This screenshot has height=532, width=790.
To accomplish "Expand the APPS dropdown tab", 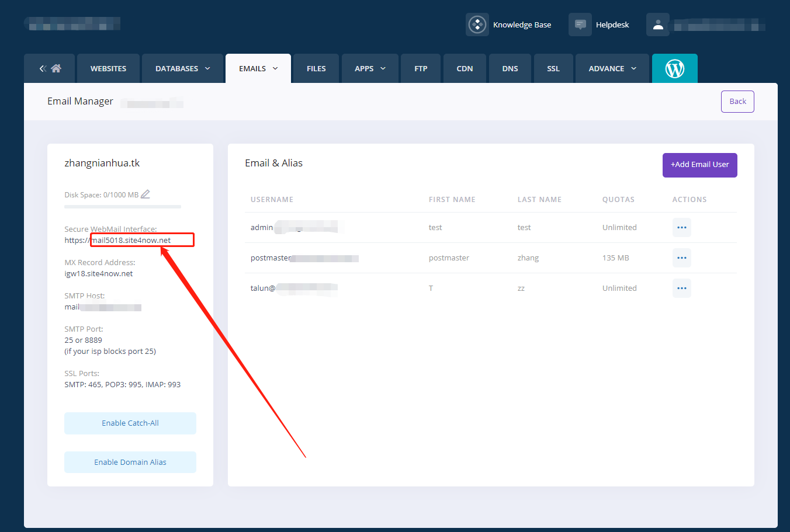I will pyautogui.click(x=370, y=68).
